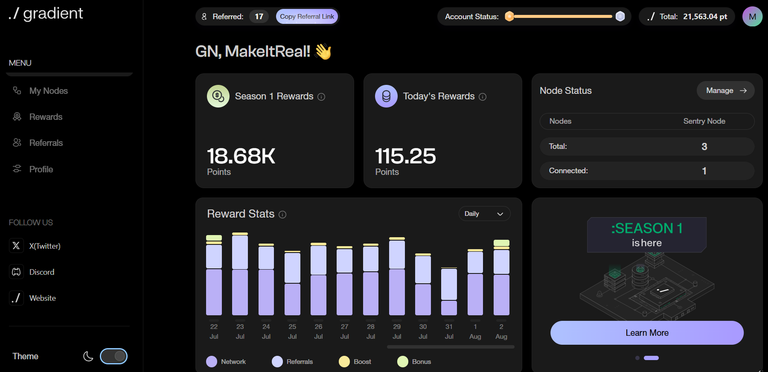Click the Learn More button

(647, 333)
